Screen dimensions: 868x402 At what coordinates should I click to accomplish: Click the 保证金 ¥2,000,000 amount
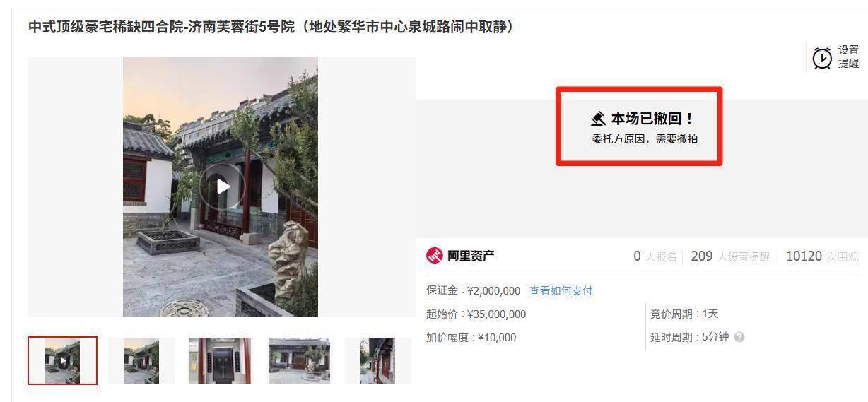493,291
